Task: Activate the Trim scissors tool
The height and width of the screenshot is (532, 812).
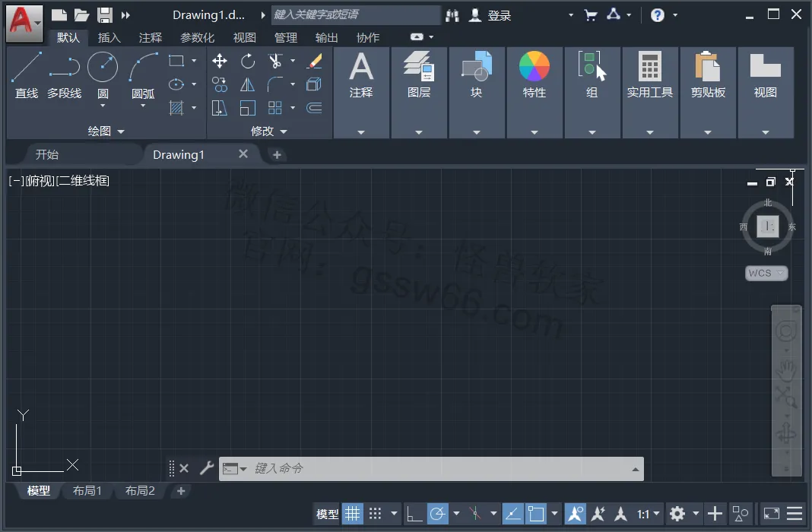Action: (275, 61)
